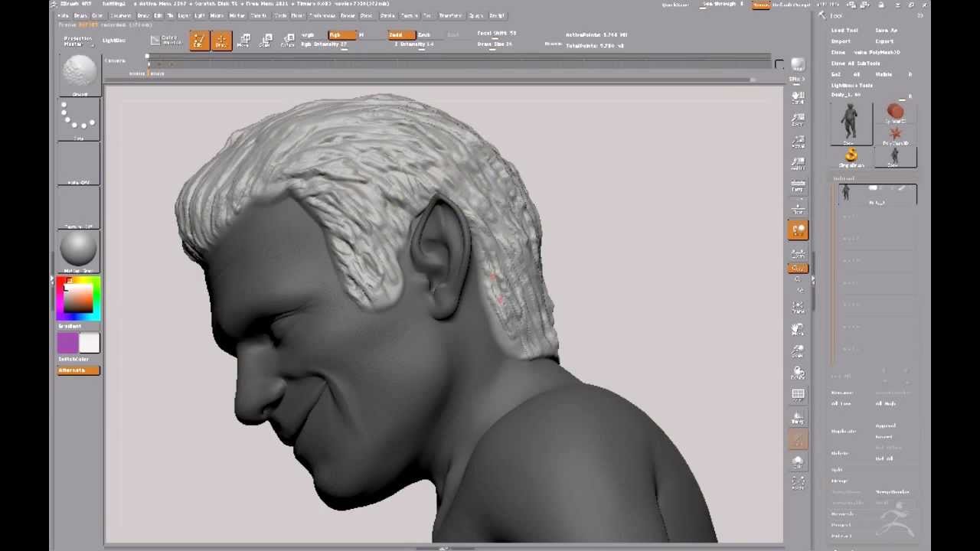Toggle the orange Local symmetry icon
Screen dimensions: 980x551
tap(798, 230)
